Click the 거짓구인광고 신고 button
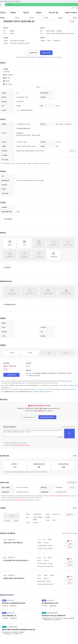 click(x=72, y=483)
